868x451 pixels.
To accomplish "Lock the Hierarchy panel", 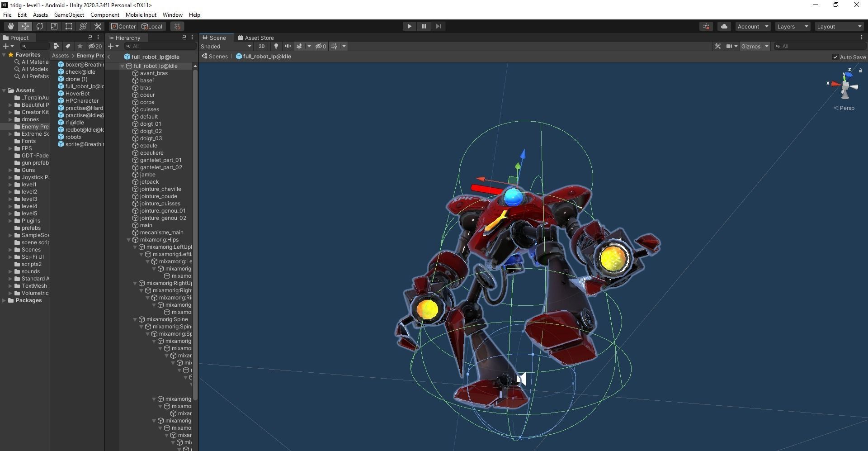I will point(184,38).
